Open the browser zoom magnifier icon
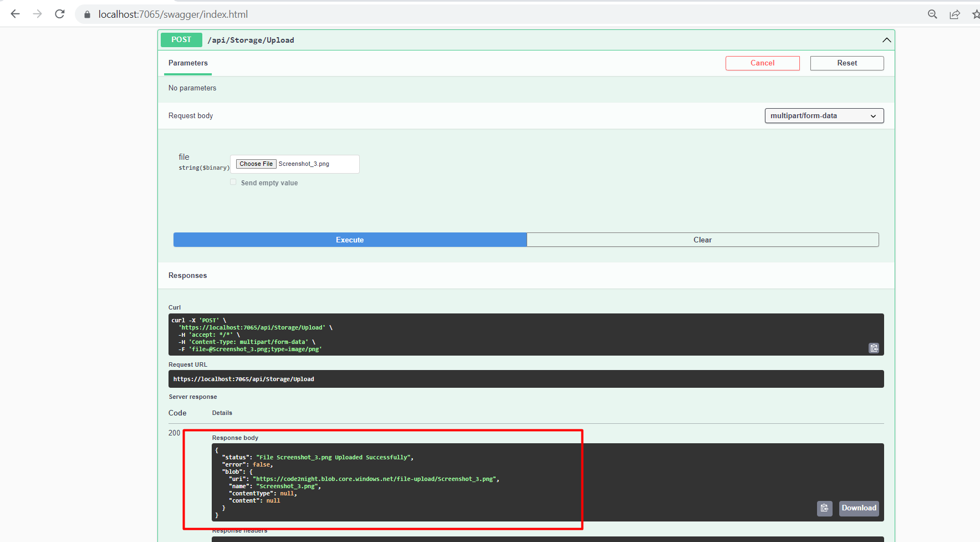980x542 pixels. pos(932,14)
